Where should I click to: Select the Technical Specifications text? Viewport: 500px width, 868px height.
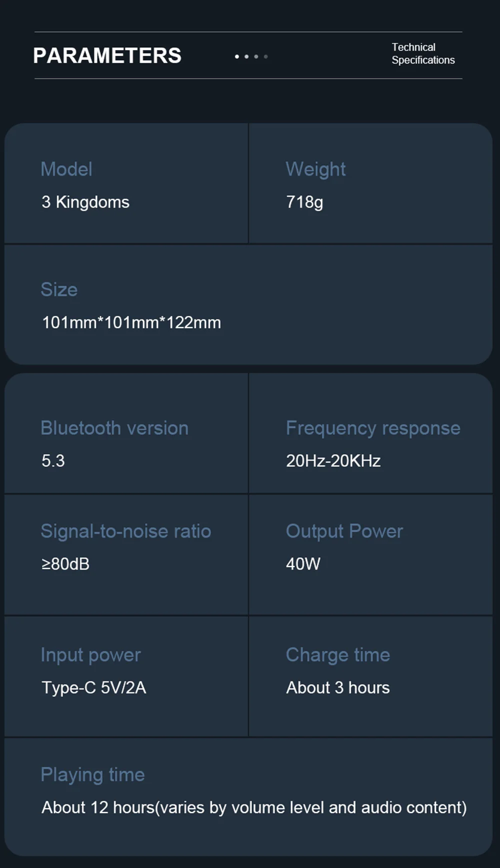tap(422, 53)
